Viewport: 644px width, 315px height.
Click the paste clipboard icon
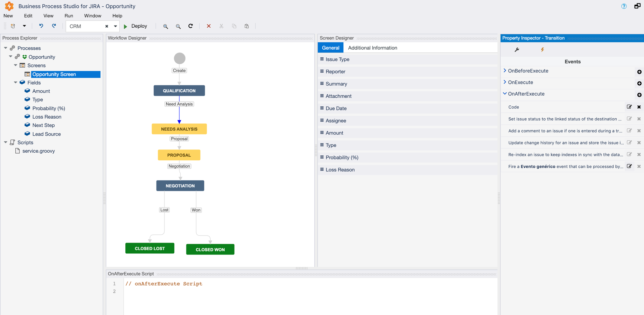click(247, 26)
